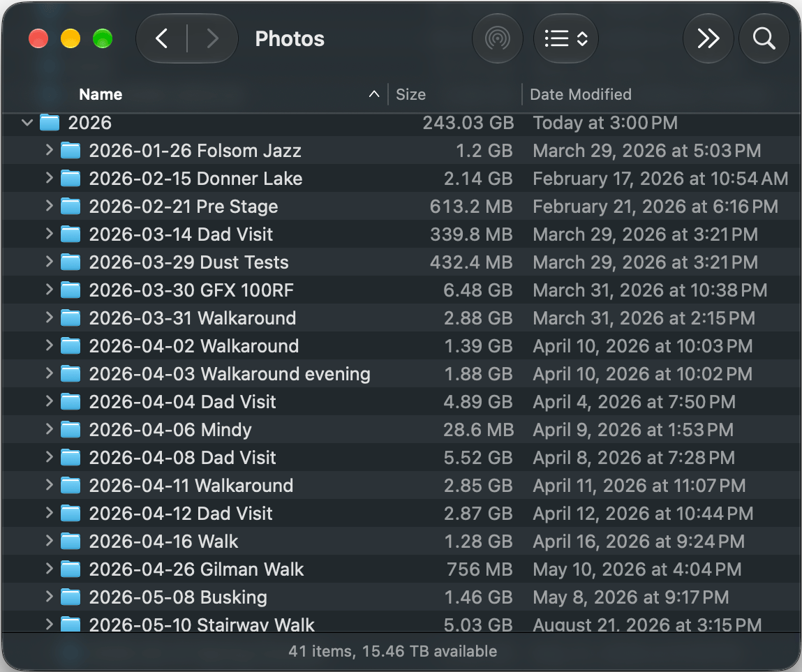This screenshot has height=672, width=802.
Task: Click the 28.6 MB size value
Action: [478, 429]
